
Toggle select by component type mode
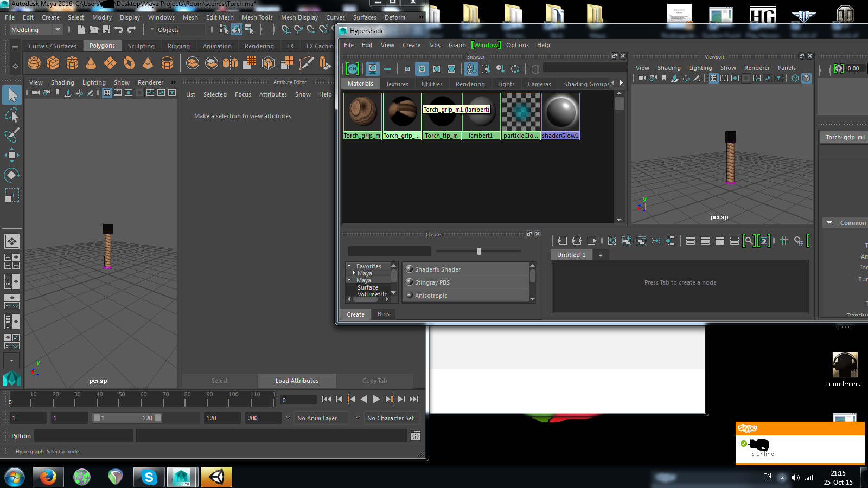pyautogui.click(x=249, y=29)
